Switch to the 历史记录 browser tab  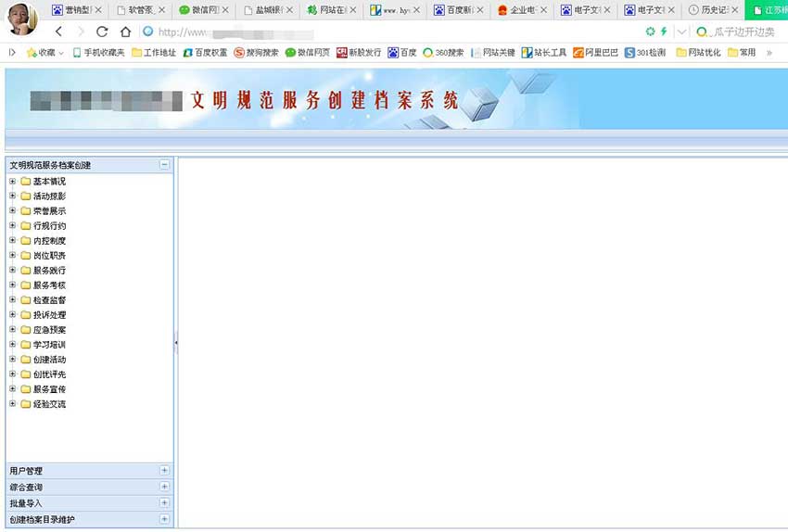(712, 10)
